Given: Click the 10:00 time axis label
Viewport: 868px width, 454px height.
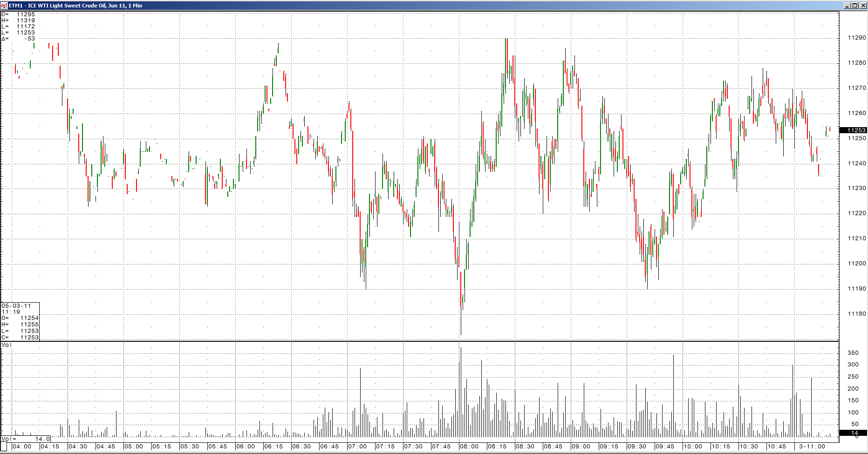Looking at the screenshot, I should click(693, 447).
